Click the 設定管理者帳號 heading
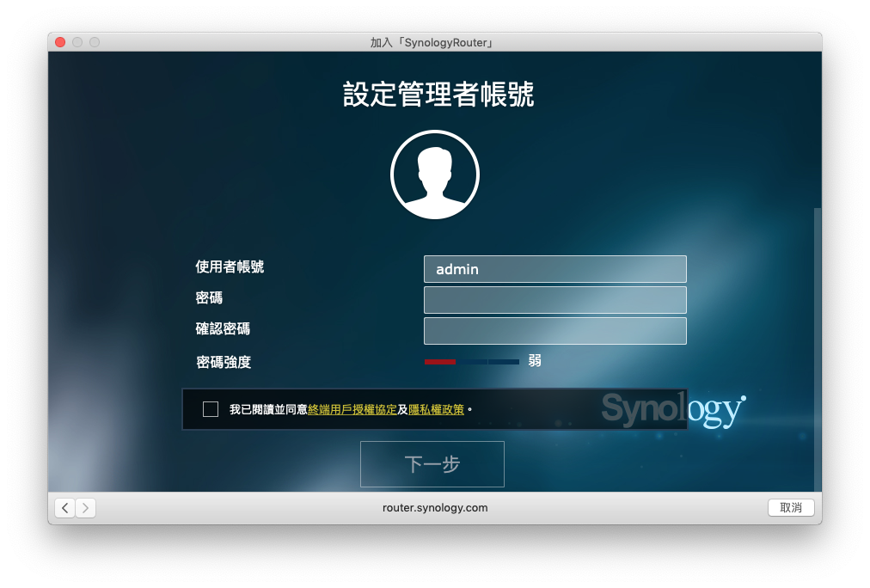The height and width of the screenshot is (588, 870). coord(438,94)
